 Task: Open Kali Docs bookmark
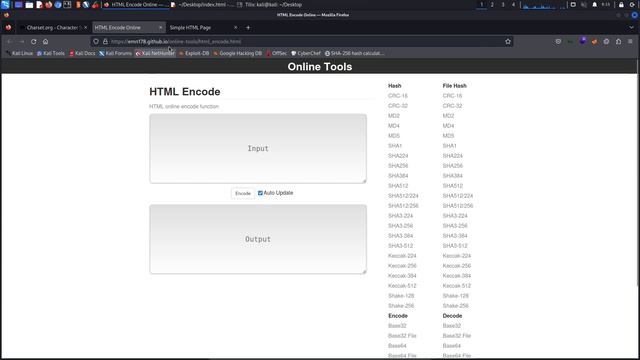point(82,53)
